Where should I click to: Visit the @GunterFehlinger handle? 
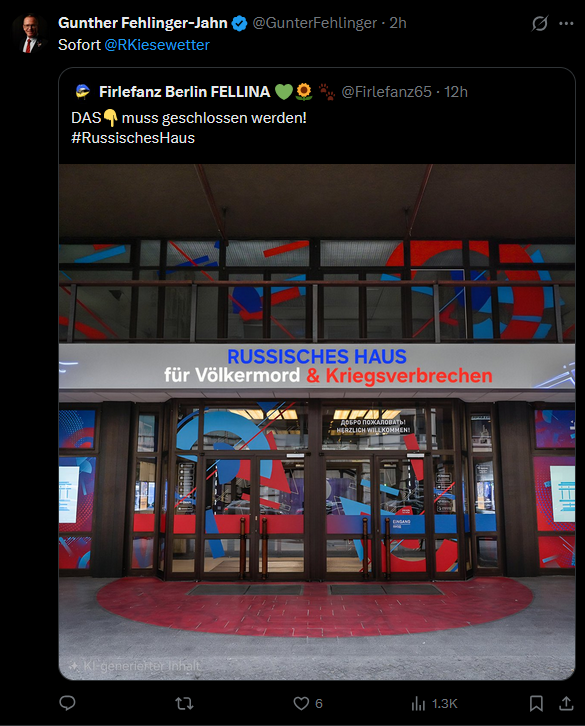315,23
